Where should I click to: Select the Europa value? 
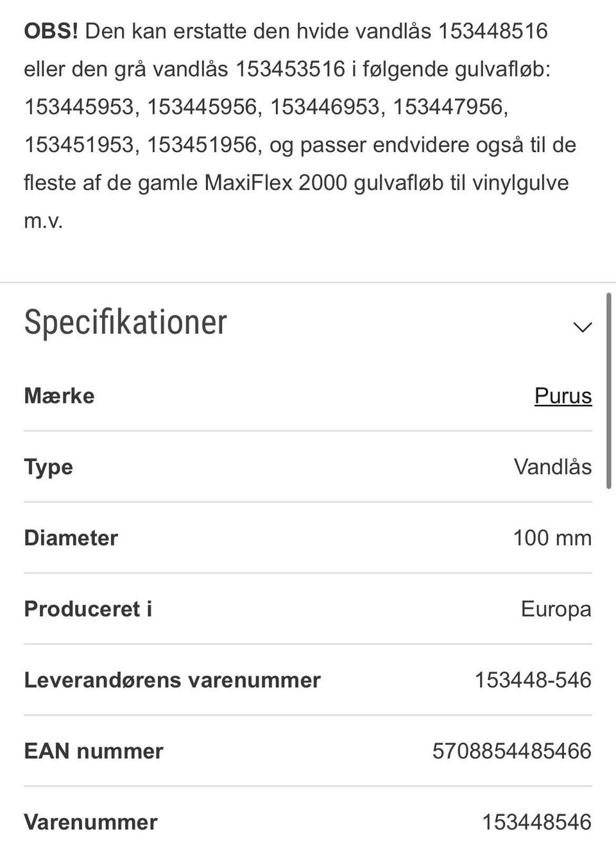(556, 609)
